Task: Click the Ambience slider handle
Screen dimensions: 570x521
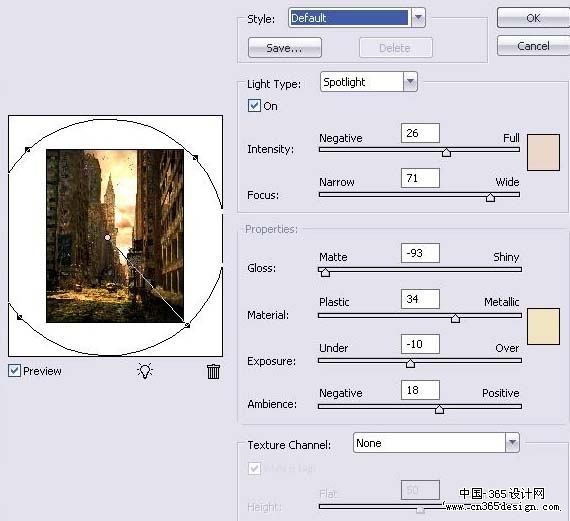Action: click(x=439, y=409)
